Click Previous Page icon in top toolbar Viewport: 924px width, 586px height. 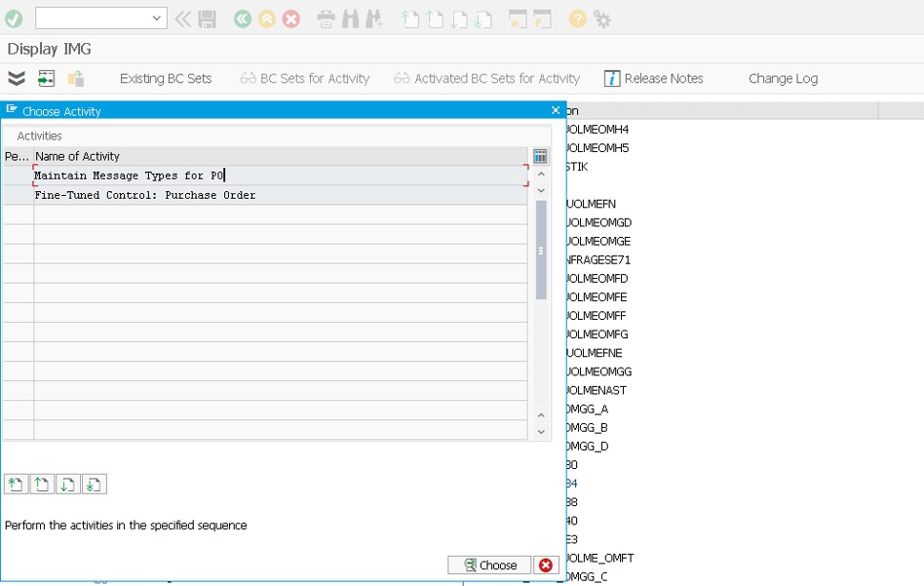[435, 20]
